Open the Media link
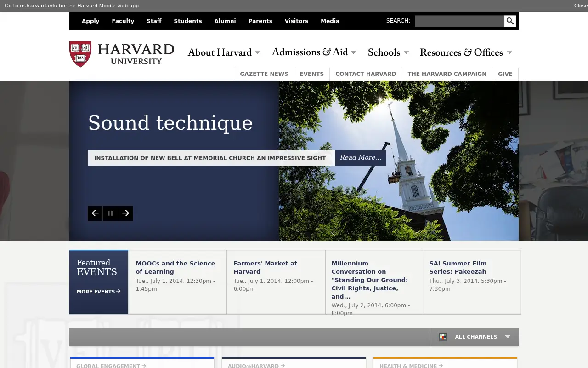The image size is (588, 368). pyautogui.click(x=330, y=21)
